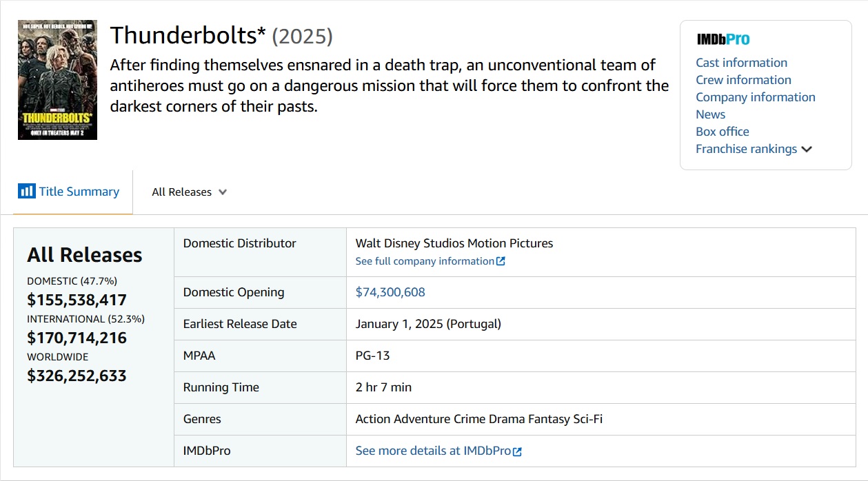Image resolution: width=868 pixels, height=481 pixels.
Task: Click the movie plot summary text
Action: (x=390, y=86)
